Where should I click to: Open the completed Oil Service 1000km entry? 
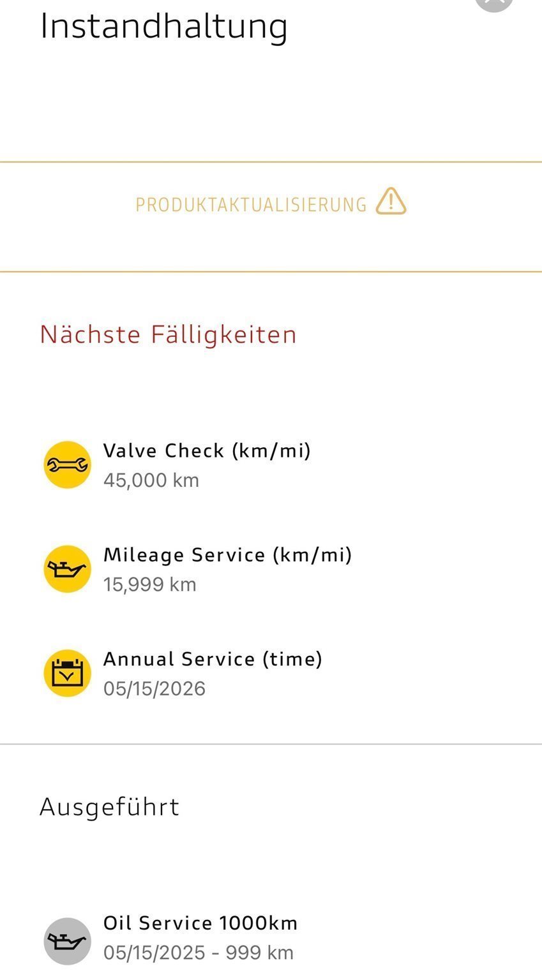point(200,923)
